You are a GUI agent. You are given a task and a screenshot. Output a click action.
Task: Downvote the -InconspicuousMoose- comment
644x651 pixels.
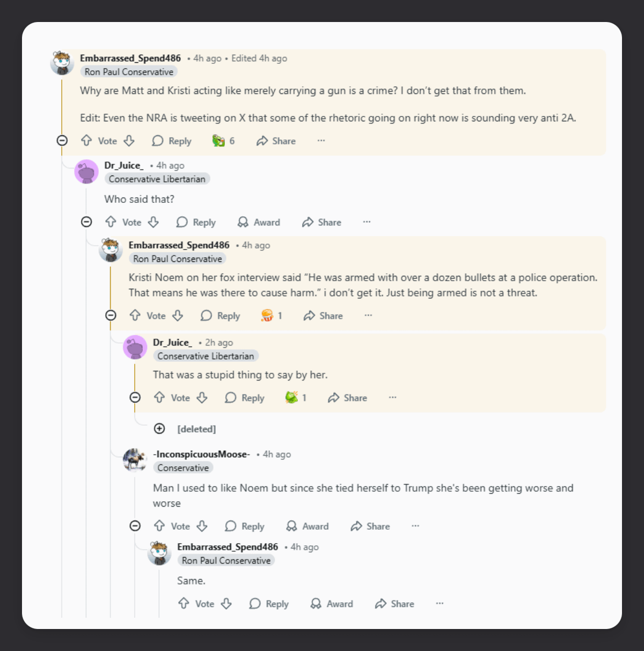pyautogui.click(x=202, y=526)
